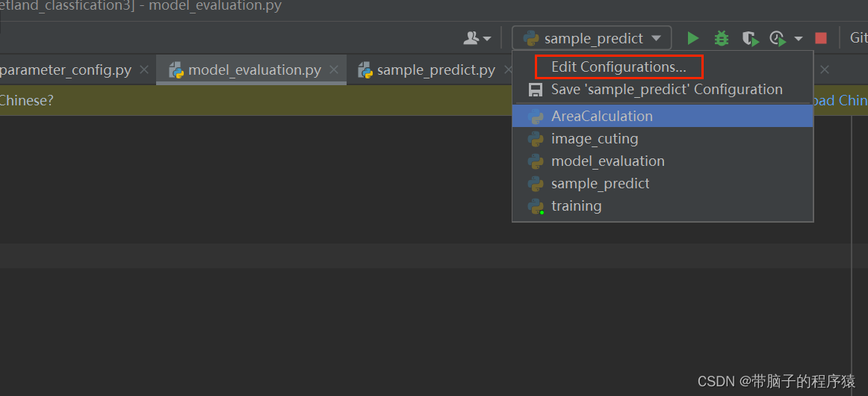The image size is (868, 396).
Task: Switch to the sample_predict.py tab
Action: point(435,70)
